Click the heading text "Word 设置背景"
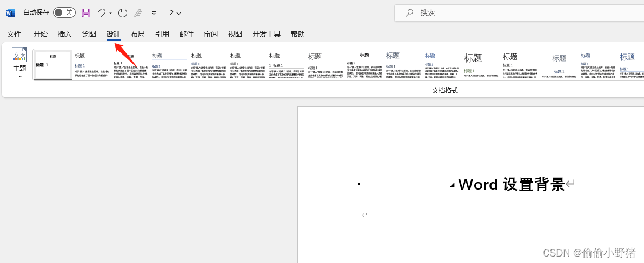 (512, 184)
